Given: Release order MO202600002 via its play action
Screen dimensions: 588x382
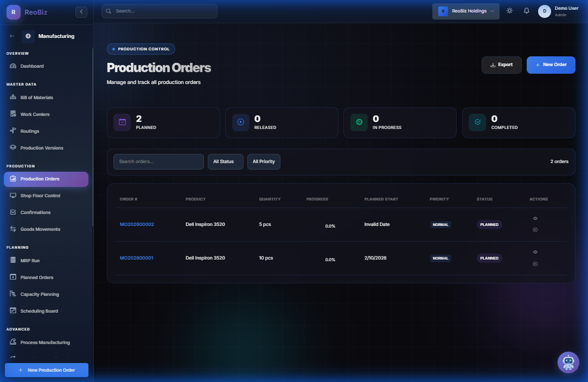Looking at the screenshot, I should (x=535, y=229).
